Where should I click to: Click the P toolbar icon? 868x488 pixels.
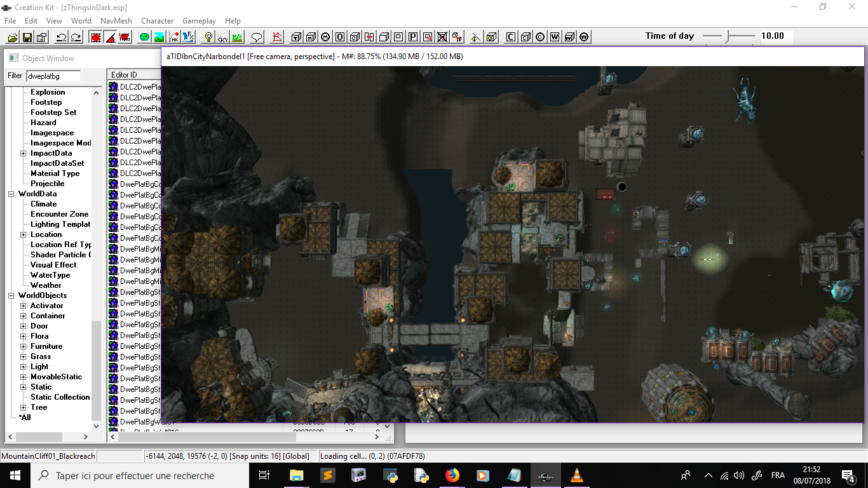click(x=413, y=37)
